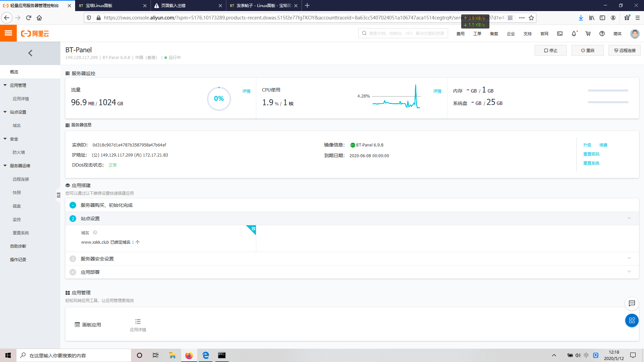Viewport: 644px width, 362px height.
Task: Open Firefox from the taskbar
Action: pyautogui.click(x=189, y=355)
